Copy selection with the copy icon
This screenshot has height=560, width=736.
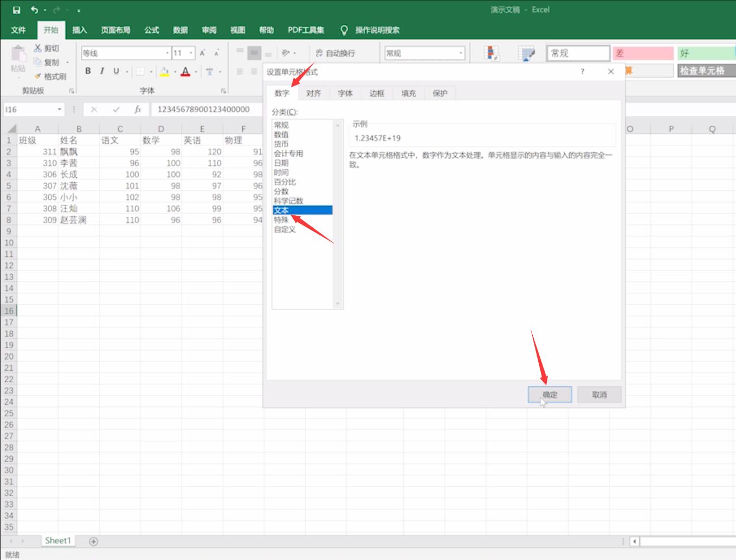[38, 62]
